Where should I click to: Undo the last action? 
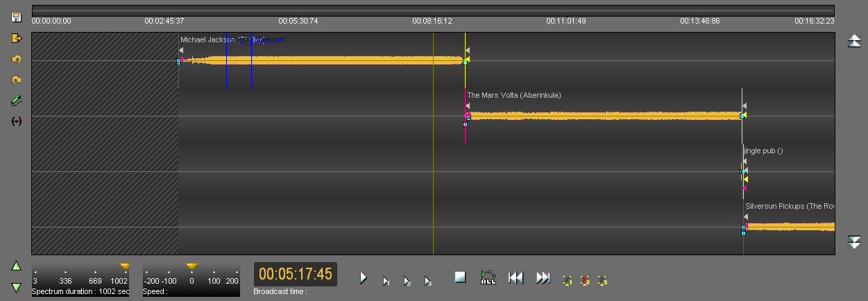pos(17,59)
